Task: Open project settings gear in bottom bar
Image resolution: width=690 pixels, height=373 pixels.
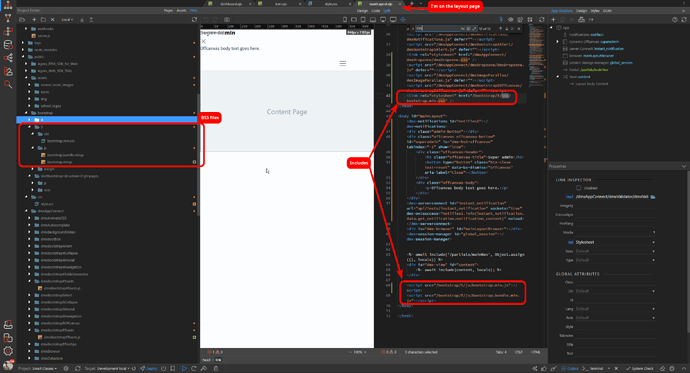Action: [x=66, y=368]
